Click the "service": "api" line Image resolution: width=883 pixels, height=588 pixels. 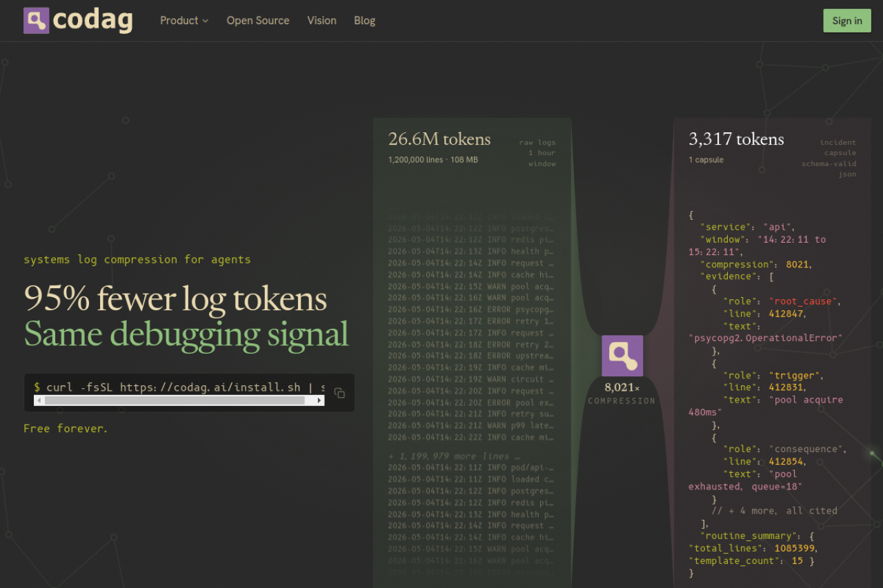(x=748, y=227)
